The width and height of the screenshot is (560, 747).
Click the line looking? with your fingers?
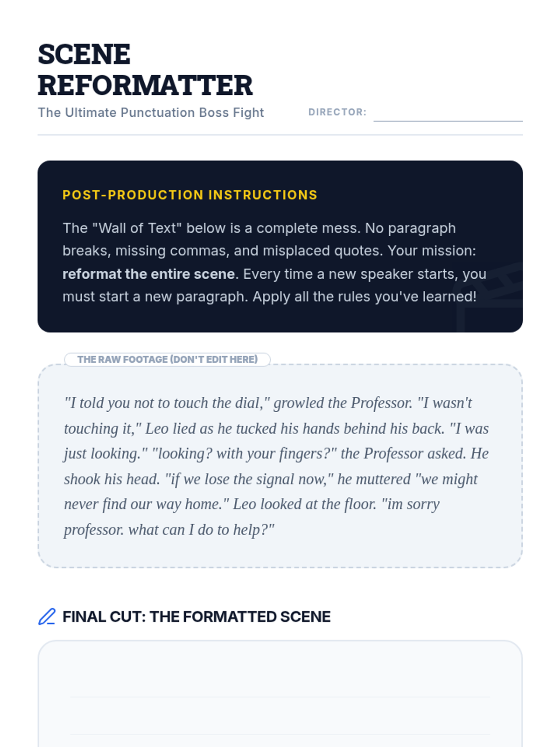pyautogui.click(x=245, y=454)
